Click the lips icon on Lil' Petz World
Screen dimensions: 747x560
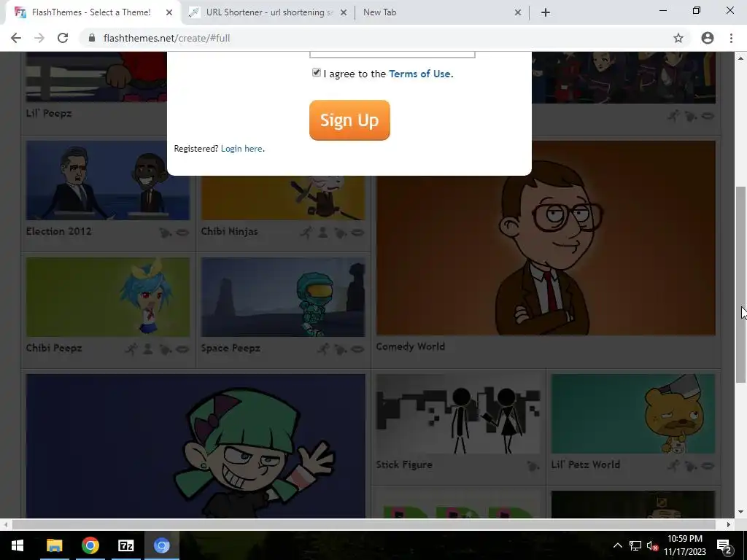(x=708, y=466)
